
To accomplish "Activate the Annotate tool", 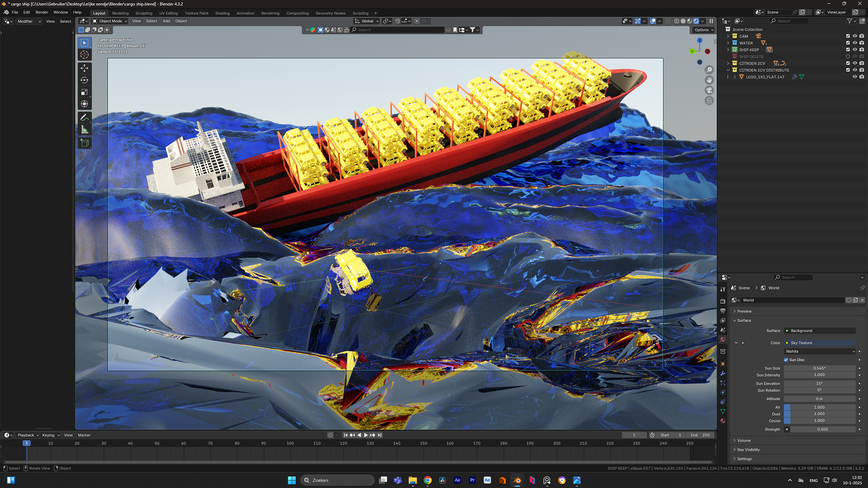I will pos(85,117).
